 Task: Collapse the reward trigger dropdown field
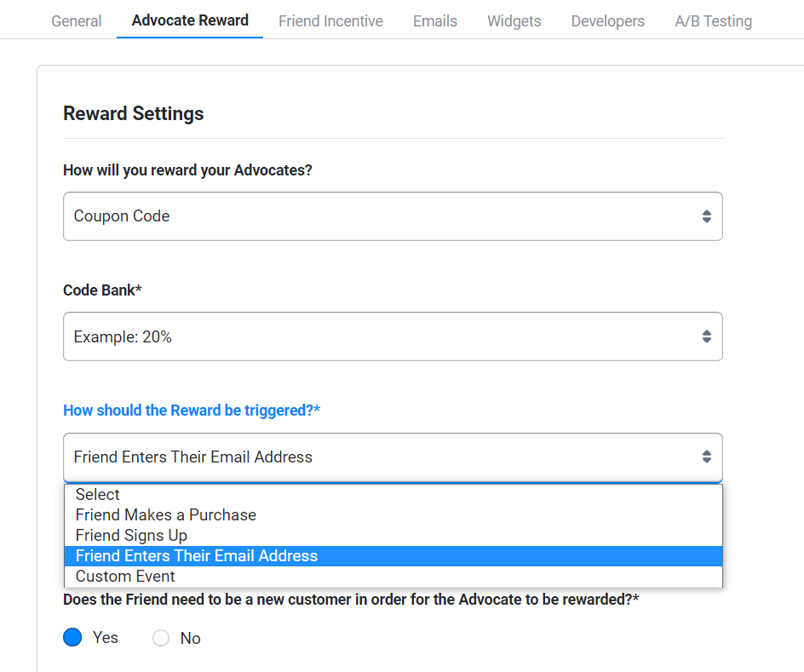click(x=392, y=457)
